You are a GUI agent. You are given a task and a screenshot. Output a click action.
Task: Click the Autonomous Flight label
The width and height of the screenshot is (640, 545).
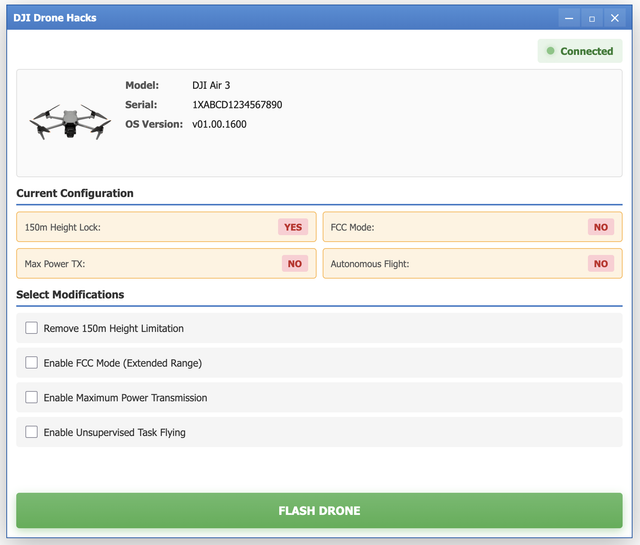[370, 264]
